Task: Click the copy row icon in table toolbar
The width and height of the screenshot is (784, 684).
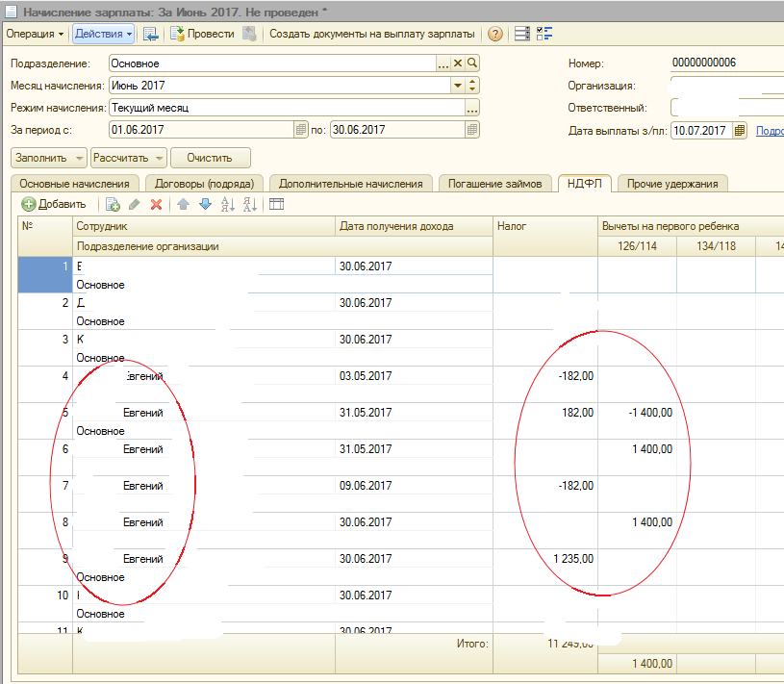Action: 113,204
